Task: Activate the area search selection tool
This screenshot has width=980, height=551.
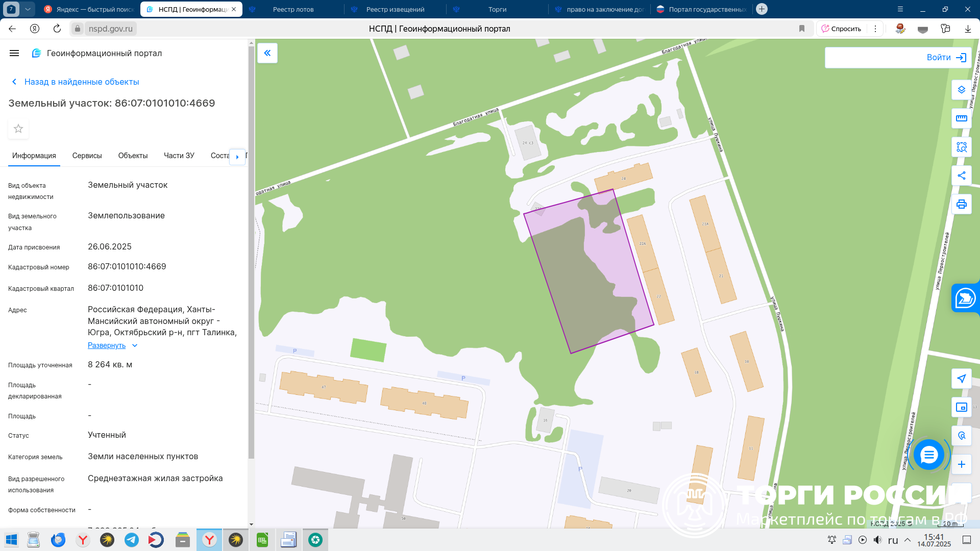Action: 961,147
